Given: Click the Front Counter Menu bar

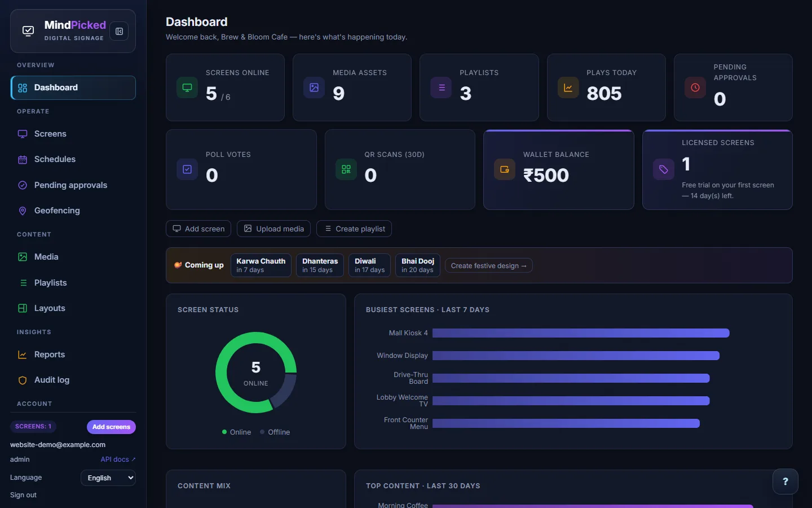Looking at the screenshot, I should [x=566, y=423].
